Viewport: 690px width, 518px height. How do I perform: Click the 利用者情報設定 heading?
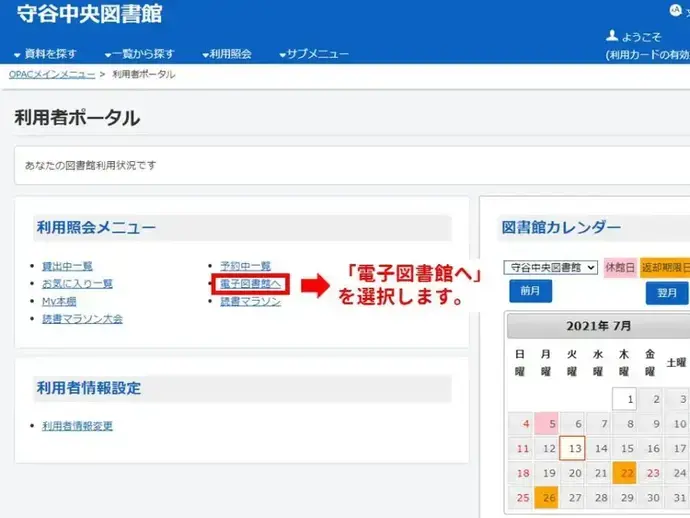(88, 388)
